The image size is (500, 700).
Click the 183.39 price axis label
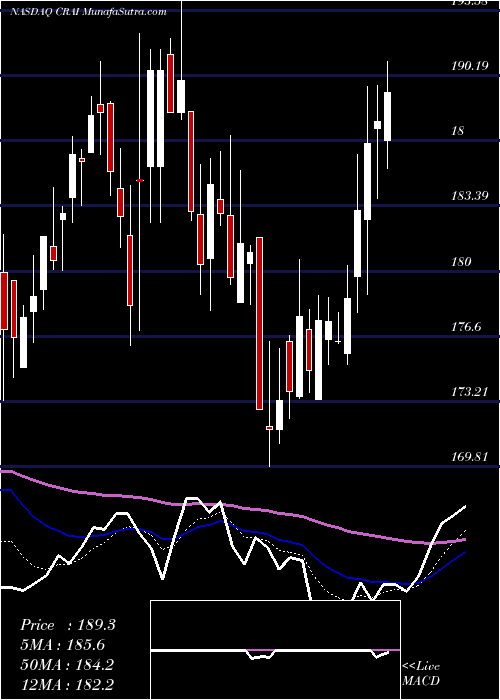pyautogui.click(x=469, y=196)
